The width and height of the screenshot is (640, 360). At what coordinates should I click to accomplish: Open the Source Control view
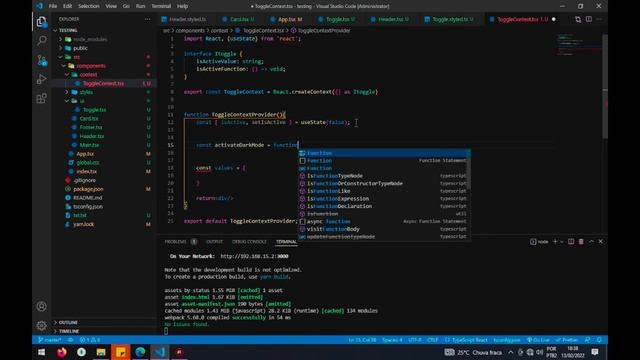41,60
